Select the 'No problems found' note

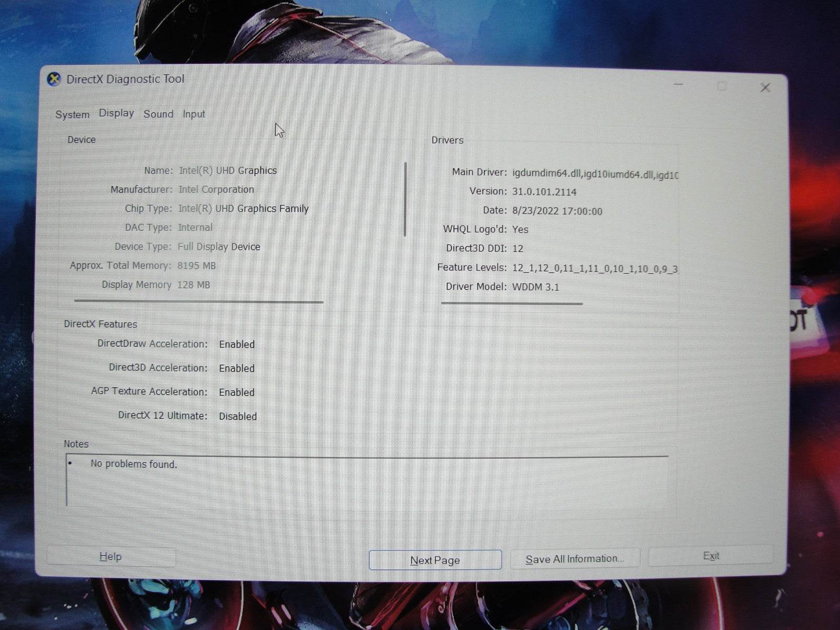click(134, 464)
